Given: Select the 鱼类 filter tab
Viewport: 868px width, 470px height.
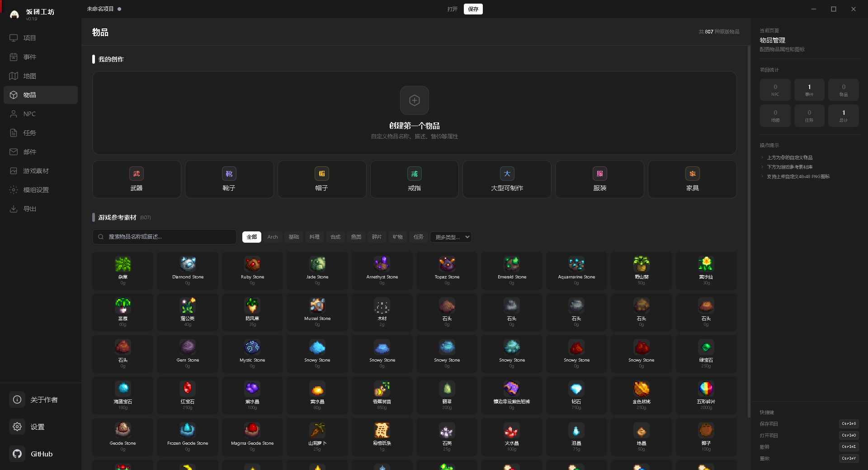Looking at the screenshot, I should point(356,237).
